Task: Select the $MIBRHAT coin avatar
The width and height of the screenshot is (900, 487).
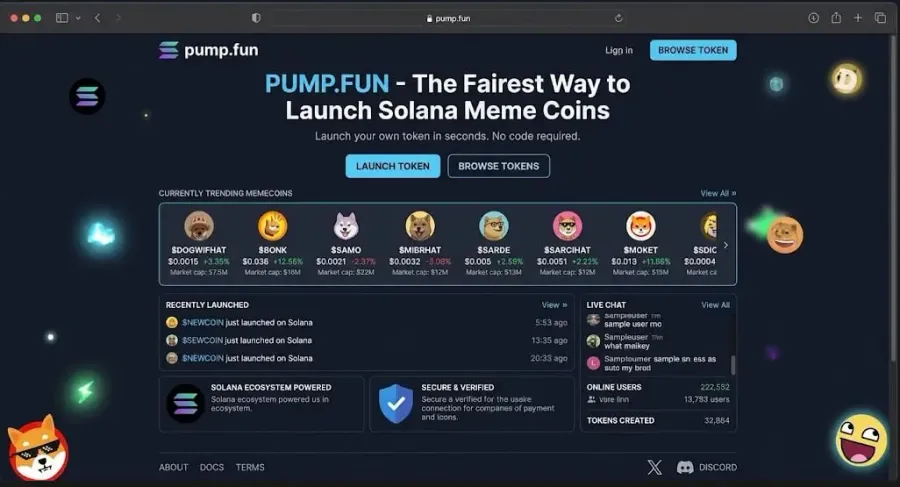Action: pyautogui.click(x=420, y=225)
